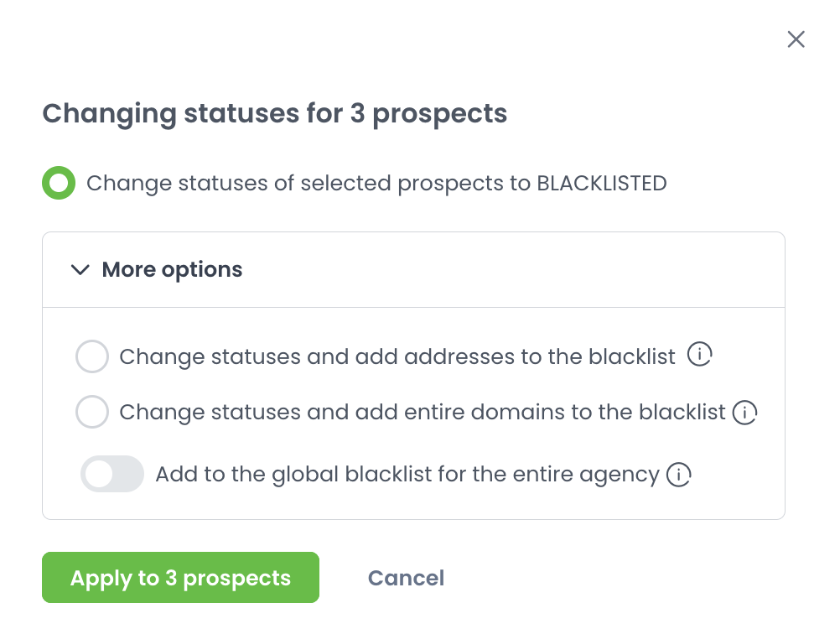The width and height of the screenshot is (840, 629).
Task: Select the add addresses to blacklist radio button
Action: [x=92, y=356]
